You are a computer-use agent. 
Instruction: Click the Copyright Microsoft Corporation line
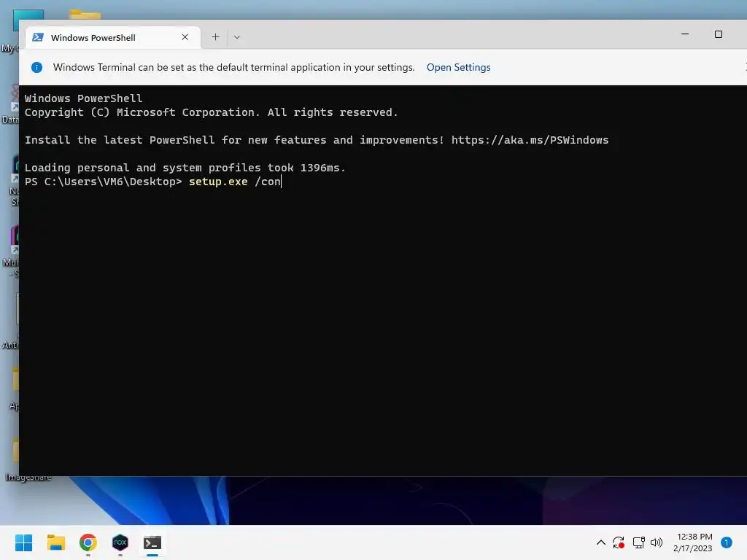(211, 112)
